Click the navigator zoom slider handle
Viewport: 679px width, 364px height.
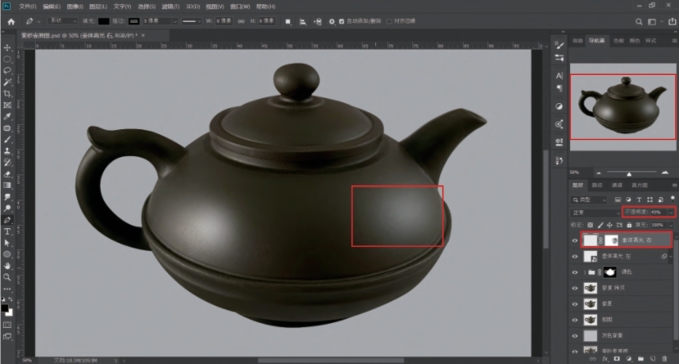click(x=629, y=174)
